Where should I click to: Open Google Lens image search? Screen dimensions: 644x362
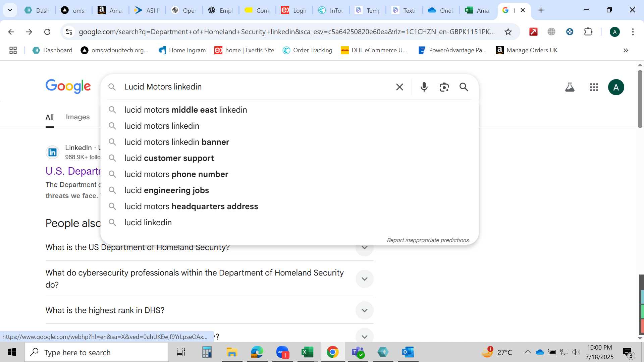coord(444,87)
